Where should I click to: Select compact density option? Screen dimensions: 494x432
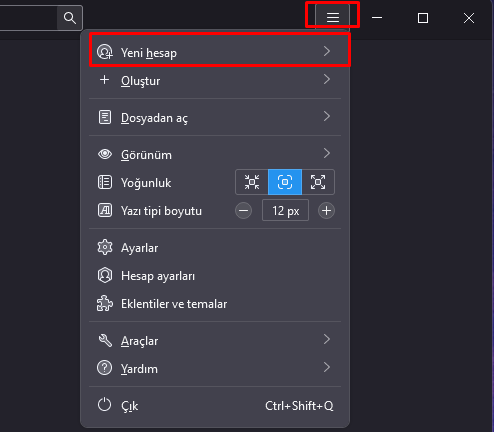coord(252,182)
